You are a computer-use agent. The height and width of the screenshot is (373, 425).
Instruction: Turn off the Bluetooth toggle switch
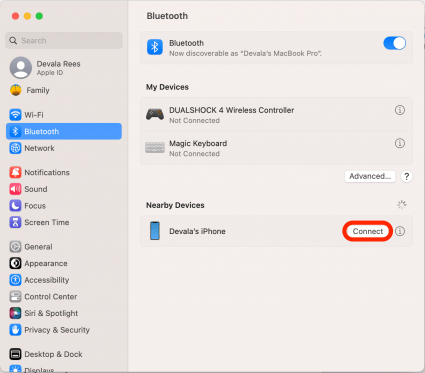(394, 43)
